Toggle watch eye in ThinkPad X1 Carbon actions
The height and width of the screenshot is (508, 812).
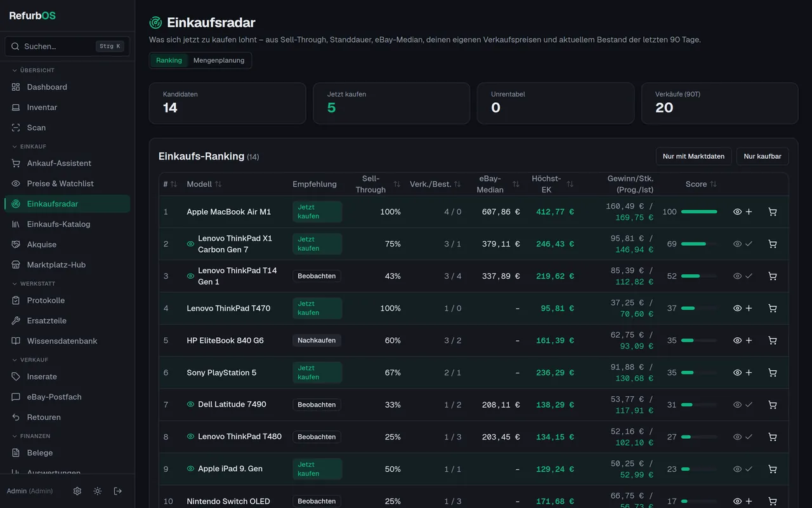click(x=737, y=244)
